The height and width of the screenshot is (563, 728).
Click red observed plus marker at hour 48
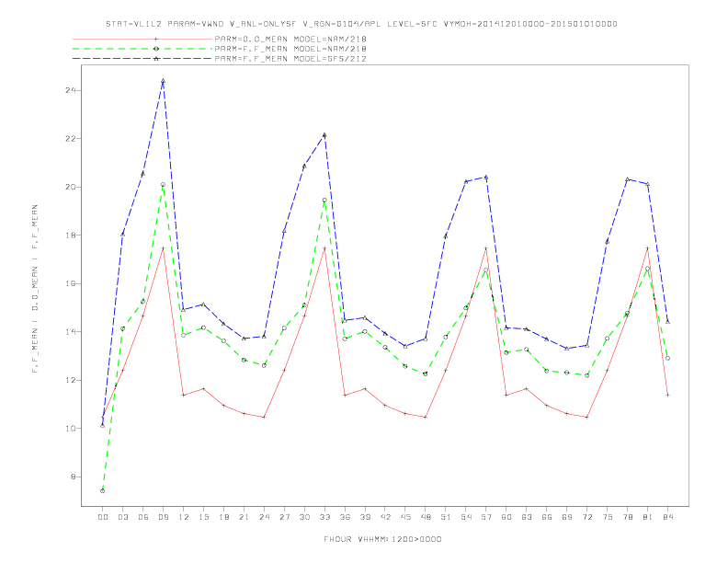click(426, 417)
